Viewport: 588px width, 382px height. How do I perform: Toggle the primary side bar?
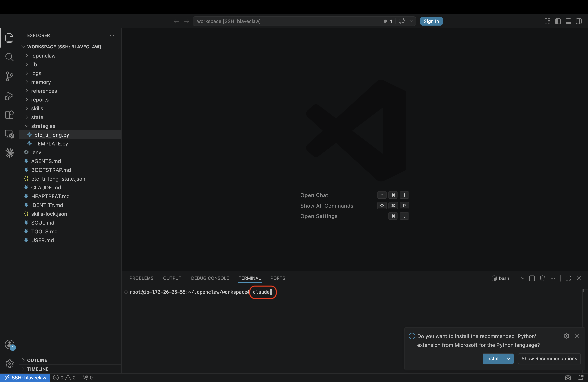coord(558,21)
